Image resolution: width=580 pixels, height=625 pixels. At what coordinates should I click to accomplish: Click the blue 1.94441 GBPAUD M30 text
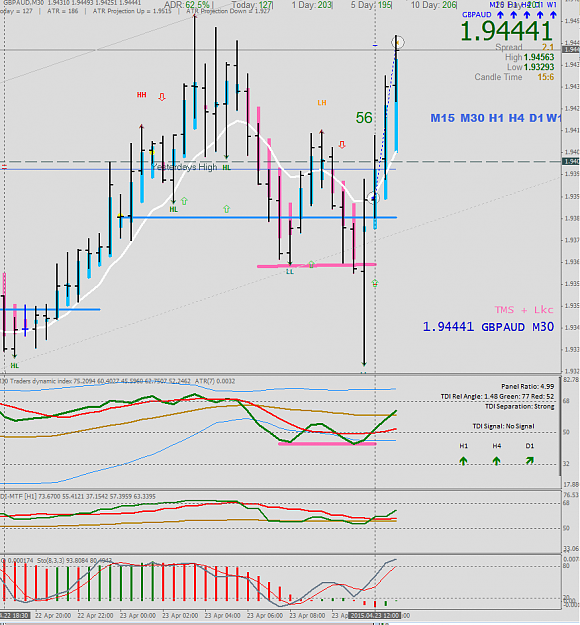pyautogui.click(x=488, y=327)
